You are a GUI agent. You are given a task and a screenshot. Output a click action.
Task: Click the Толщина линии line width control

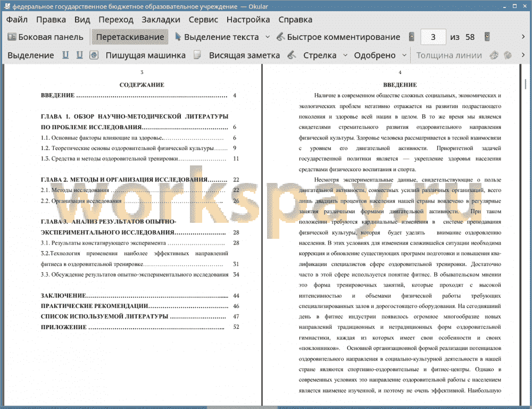pyautogui.click(x=449, y=55)
